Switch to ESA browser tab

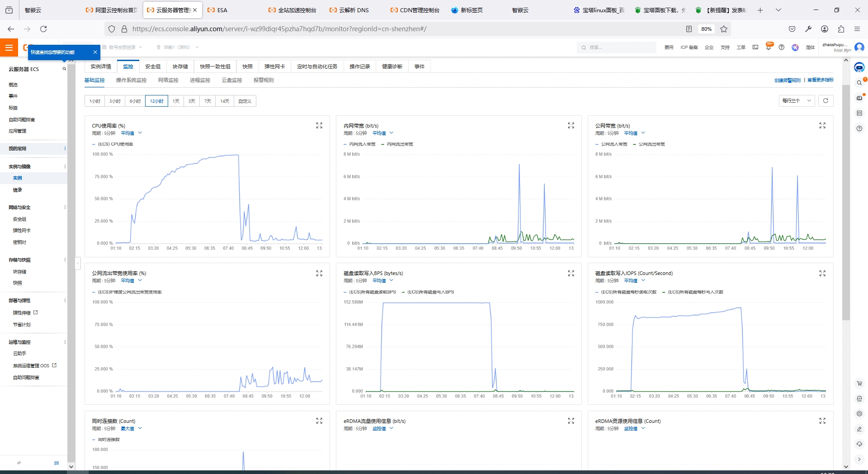234,10
